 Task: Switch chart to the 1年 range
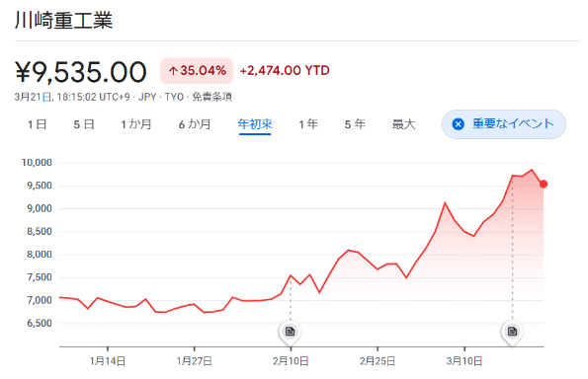(x=308, y=124)
